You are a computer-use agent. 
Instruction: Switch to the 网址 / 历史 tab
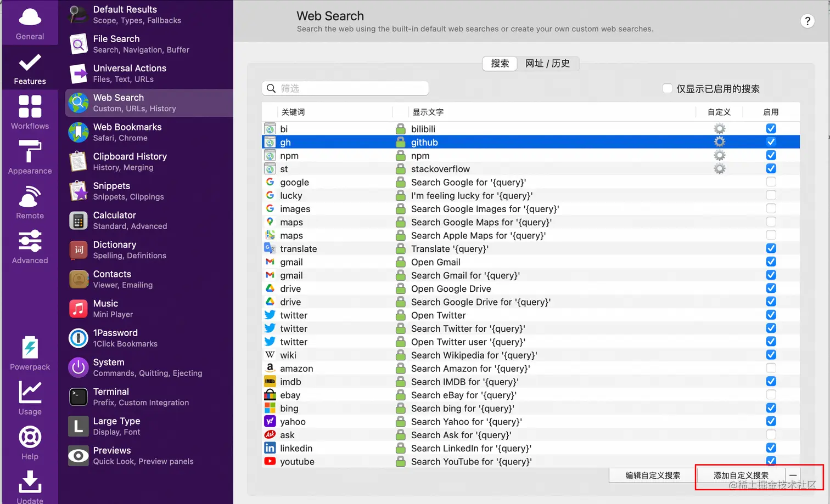[x=547, y=64]
